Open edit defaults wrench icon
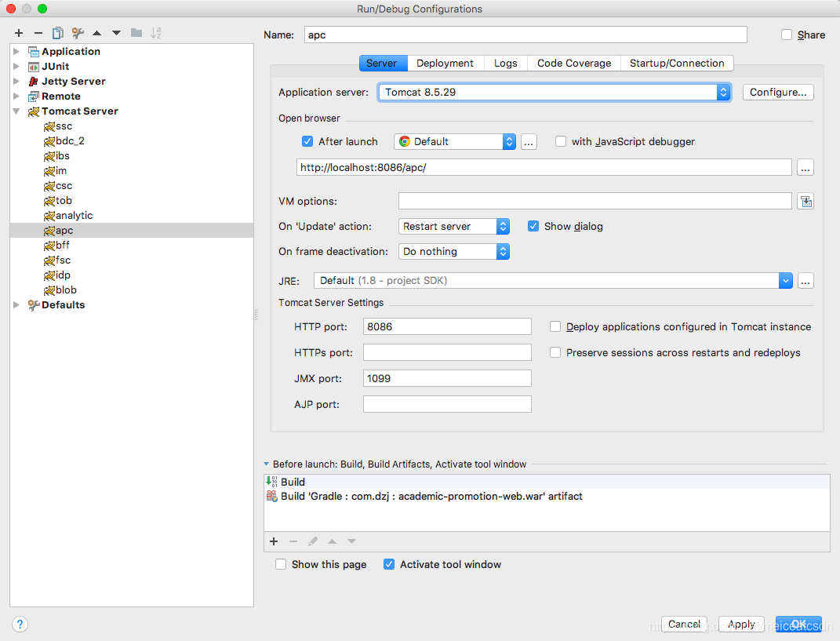The width and height of the screenshot is (840, 641). [x=78, y=33]
